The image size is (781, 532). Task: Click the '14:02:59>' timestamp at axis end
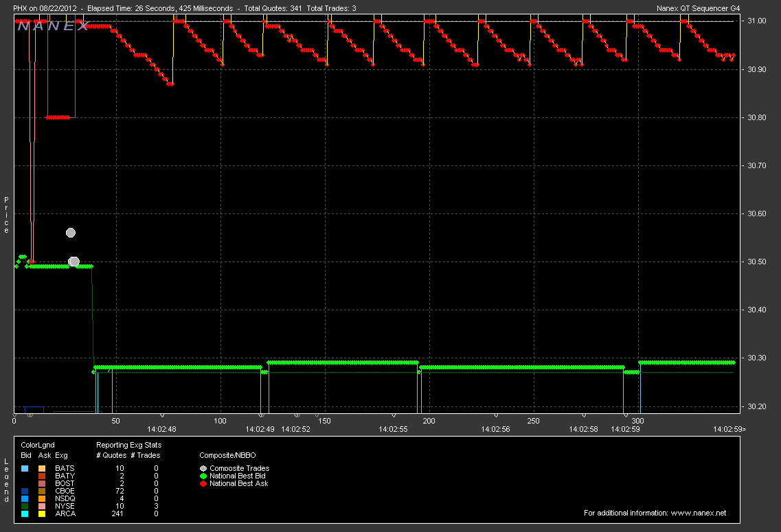click(x=729, y=429)
